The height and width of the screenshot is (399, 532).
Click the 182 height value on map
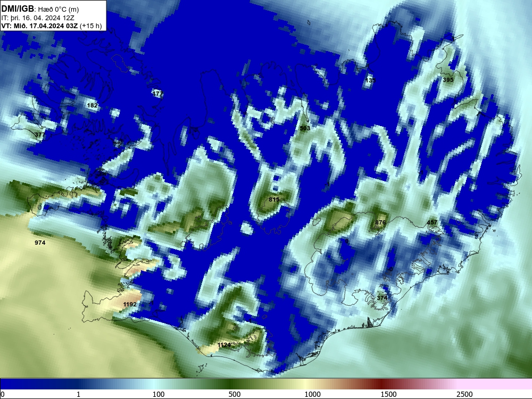pyautogui.click(x=92, y=105)
